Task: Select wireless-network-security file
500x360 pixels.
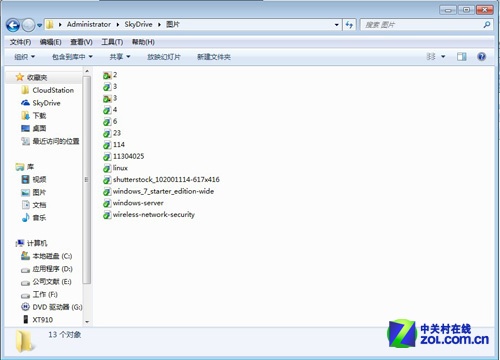Action: click(x=154, y=215)
